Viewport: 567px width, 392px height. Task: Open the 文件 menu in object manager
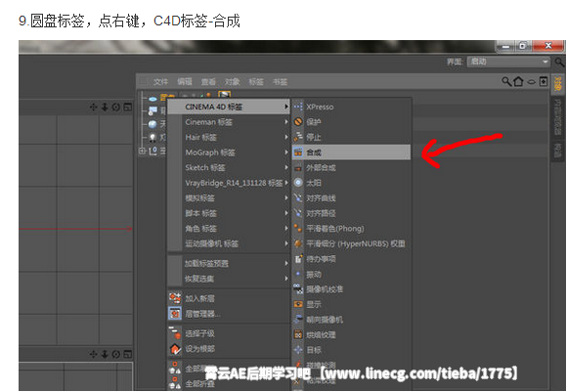tap(160, 82)
